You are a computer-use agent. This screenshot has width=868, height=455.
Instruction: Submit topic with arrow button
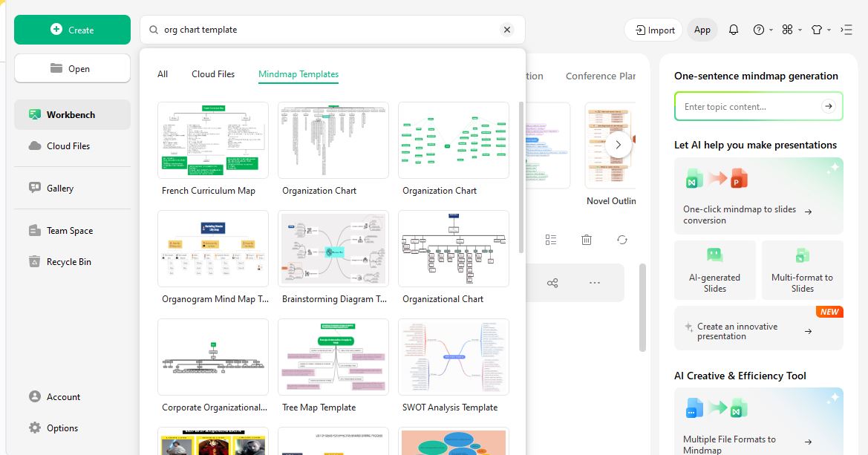point(828,106)
